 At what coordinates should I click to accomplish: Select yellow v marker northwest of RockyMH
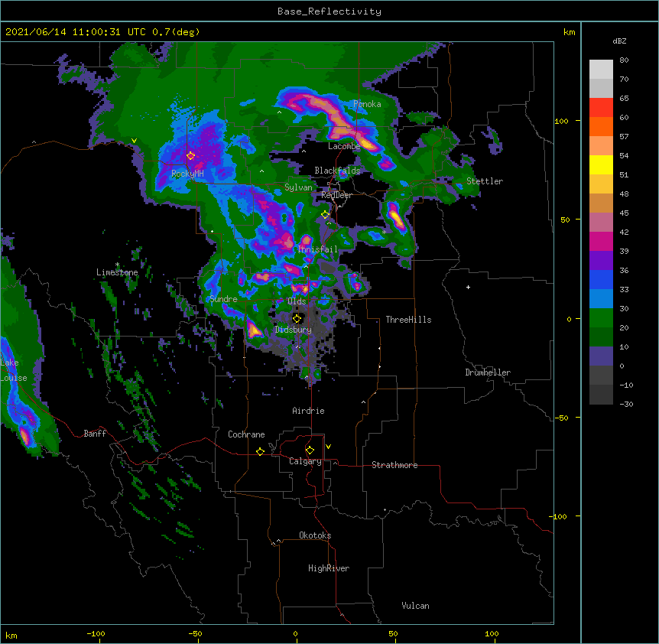(134, 141)
